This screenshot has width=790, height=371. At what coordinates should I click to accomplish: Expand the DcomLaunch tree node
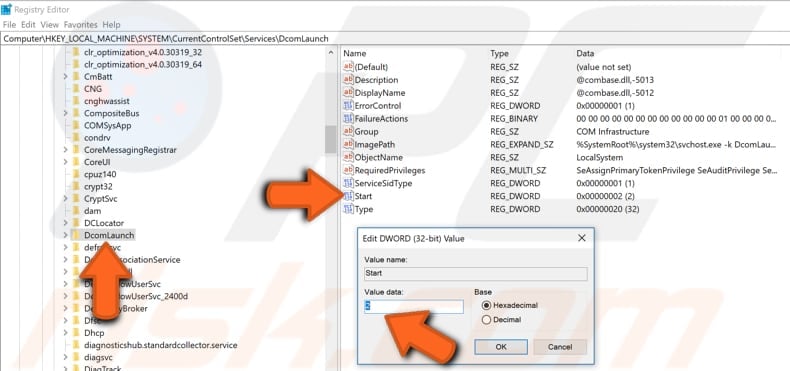point(65,235)
